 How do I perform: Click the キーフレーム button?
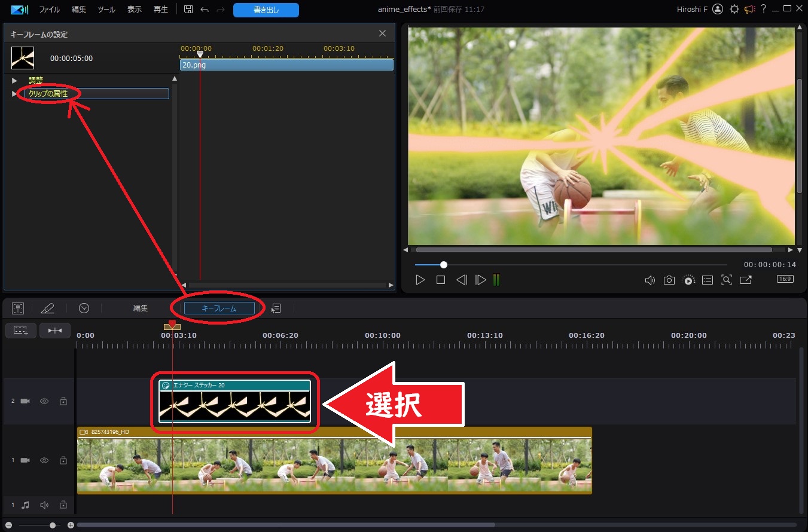(219, 308)
